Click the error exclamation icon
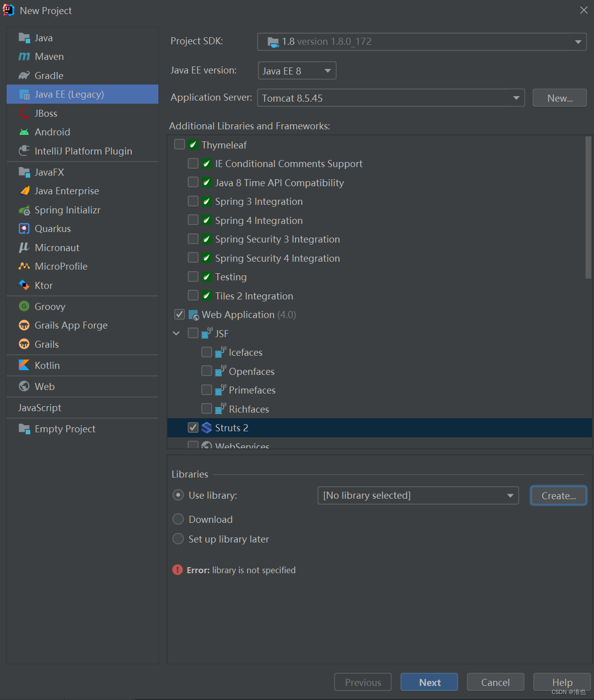This screenshot has height=700, width=594. pyautogui.click(x=178, y=570)
